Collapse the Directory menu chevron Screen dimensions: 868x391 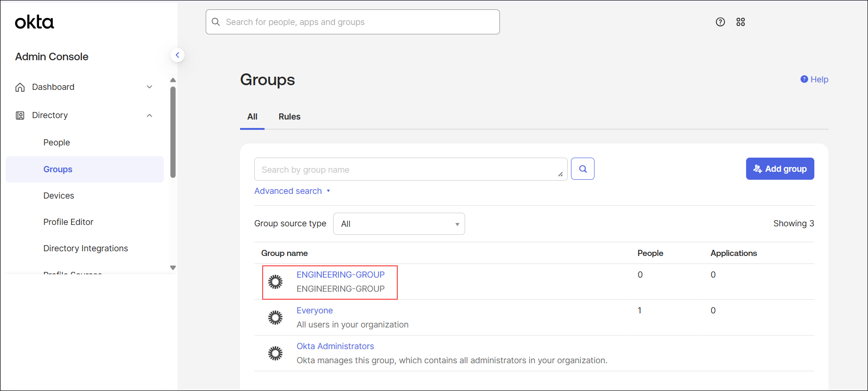point(149,115)
